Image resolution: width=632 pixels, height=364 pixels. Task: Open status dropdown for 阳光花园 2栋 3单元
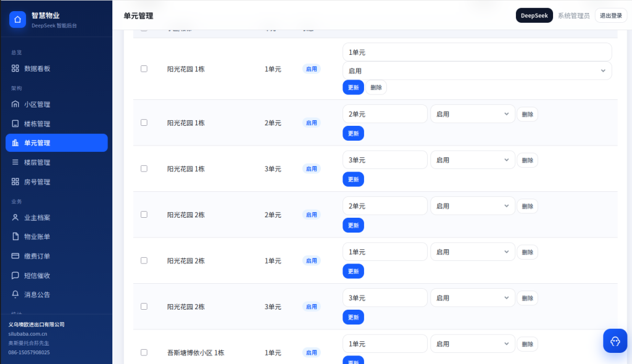pyautogui.click(x=472, y=298)
